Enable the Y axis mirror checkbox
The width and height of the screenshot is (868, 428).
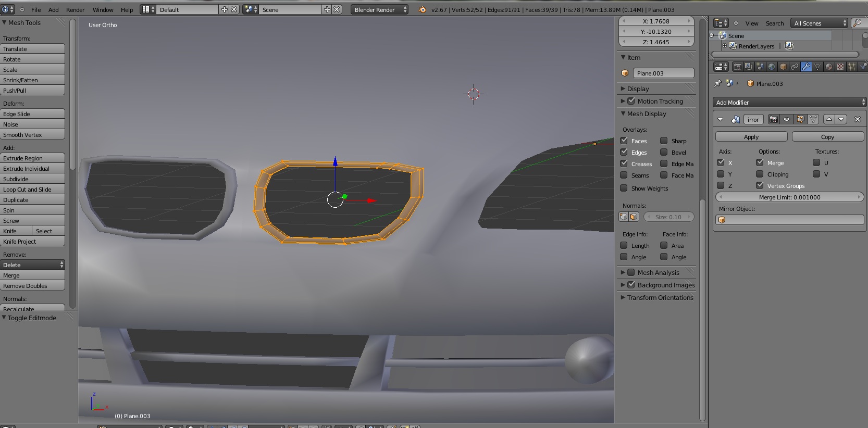(x=721, y=174)
